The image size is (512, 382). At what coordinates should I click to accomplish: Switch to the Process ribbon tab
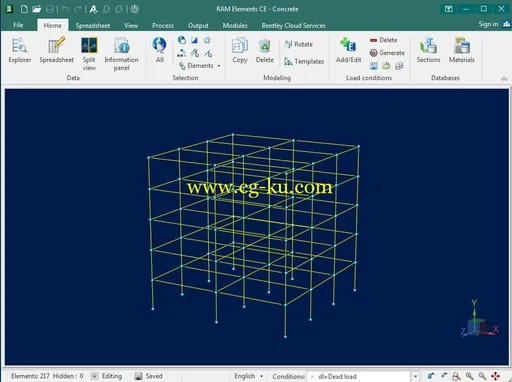pyautogui.click(x=163, y=25)
